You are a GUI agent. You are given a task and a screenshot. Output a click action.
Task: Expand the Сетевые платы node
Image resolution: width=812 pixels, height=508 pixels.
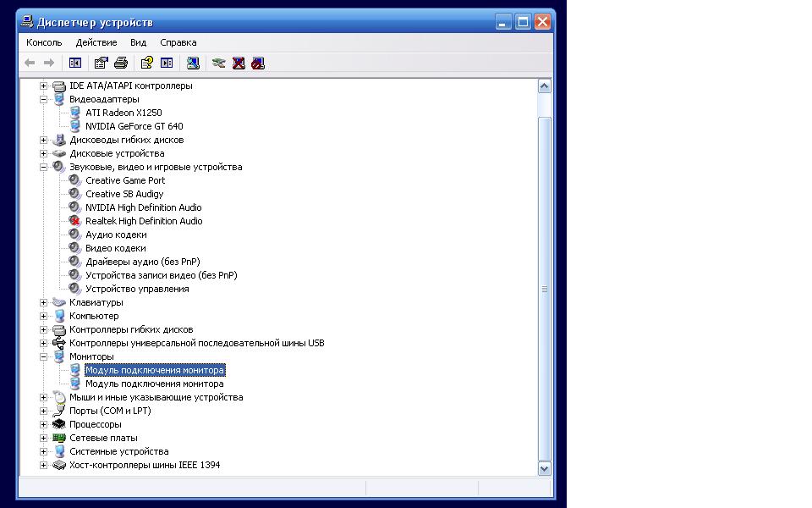(43, 438)
